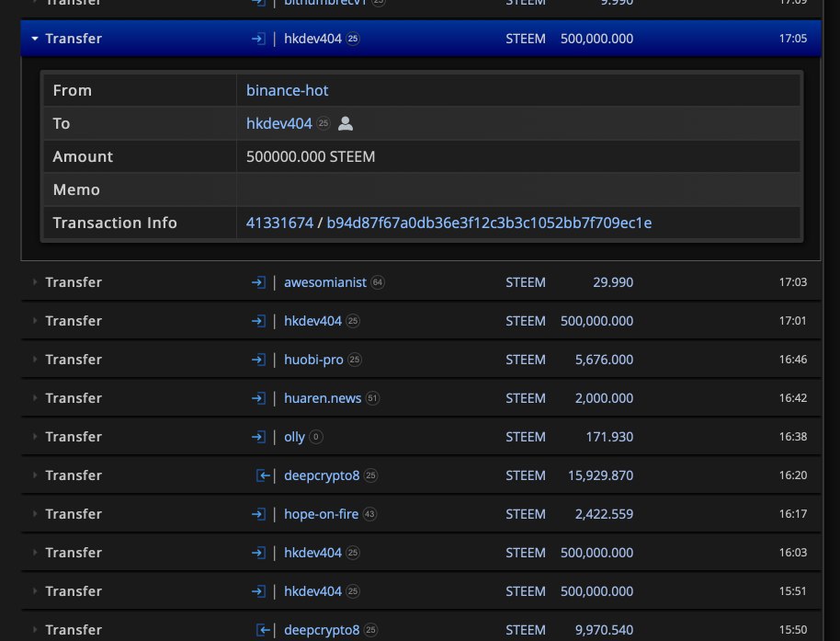Click the 15,929.870 amount value
The width and height of the screenshot is (840, 641).
(600, 475)
